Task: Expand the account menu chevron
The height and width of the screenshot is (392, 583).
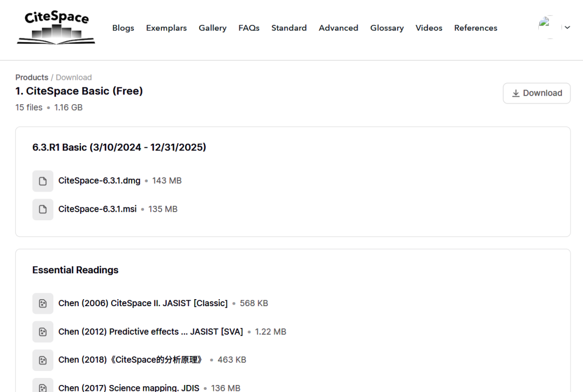Action: pyautogui.click(x=567, y=28)
